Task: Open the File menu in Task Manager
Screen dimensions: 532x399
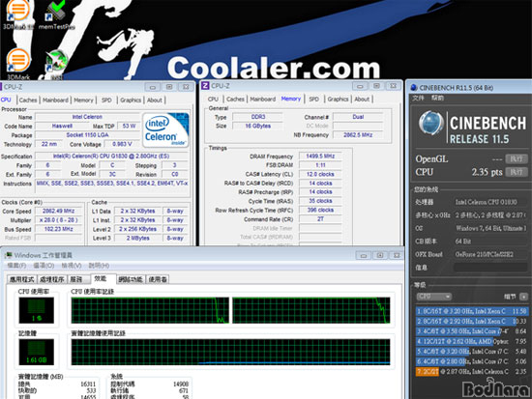Action: coord(17,266)
